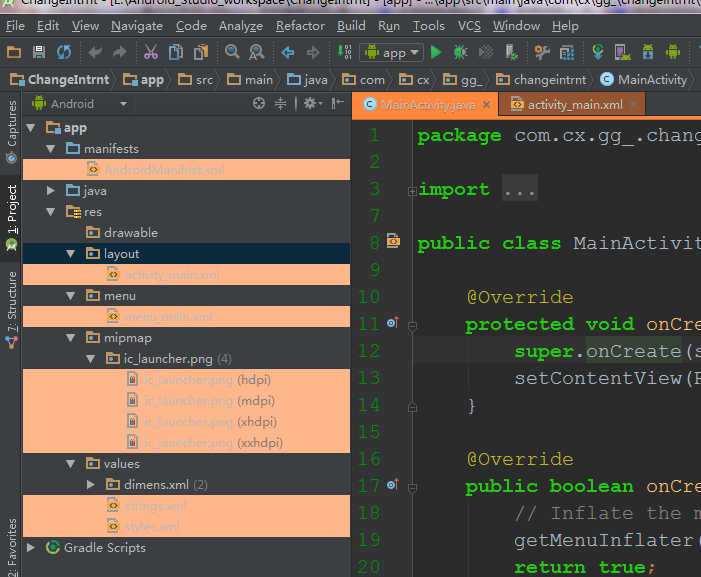Start debugging with the bug icon
The width and height of the screenshot is (701, 577).
[460, 52]
